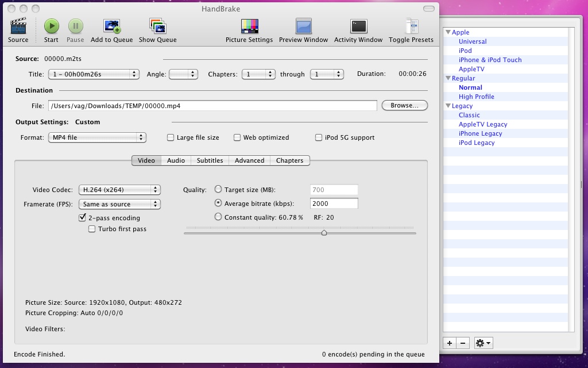Select the AppleTV Legacy preset

tap(483, 124)
